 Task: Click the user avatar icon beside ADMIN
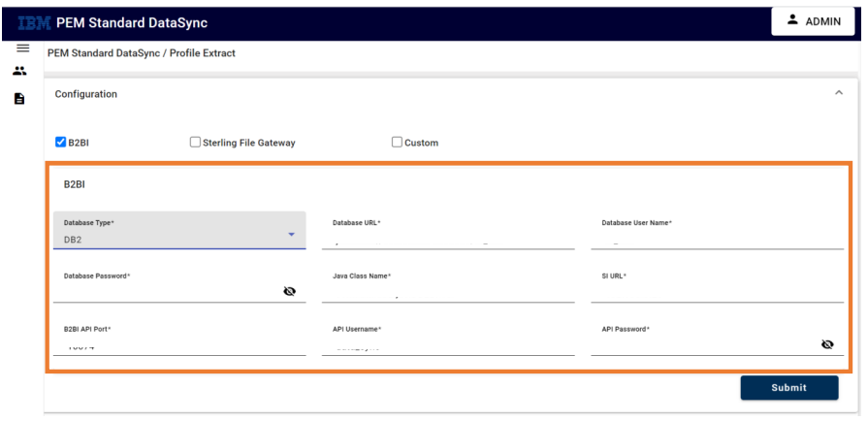tap(792, 20)
